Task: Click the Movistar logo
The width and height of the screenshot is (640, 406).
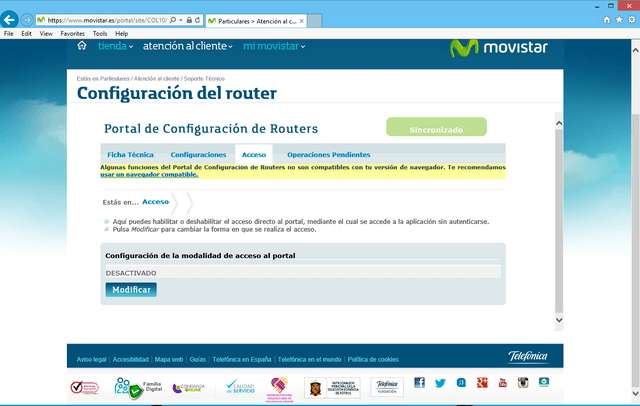Action: (498, 48)
